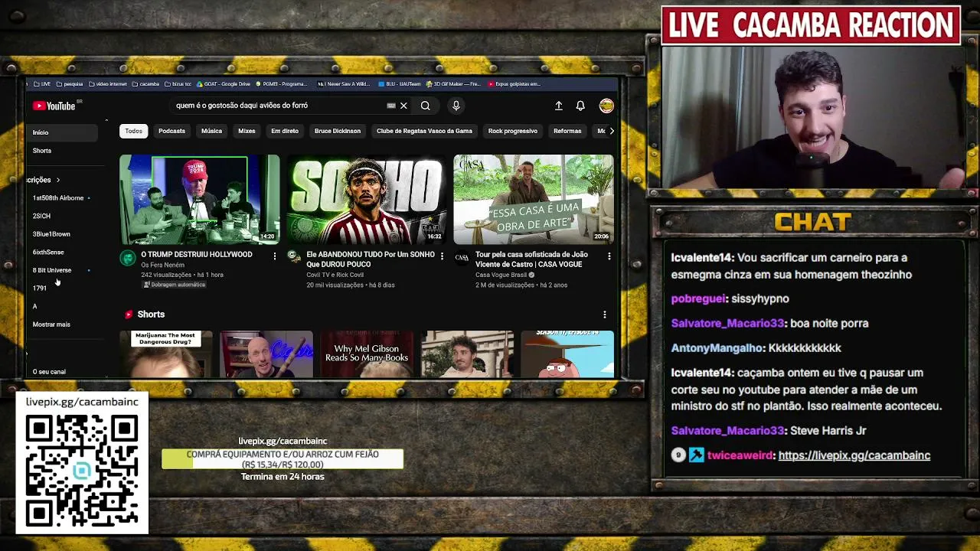The height and width of the screenshot is (551, 980).
Task: Click the livepix donation goal progress bar
Action: [283, 459]
